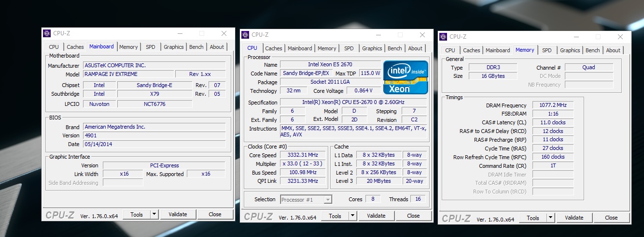Switch to Caches tab in CPU window
The image size is (644, 237).
pyautogui.click(x=274, y=48)
